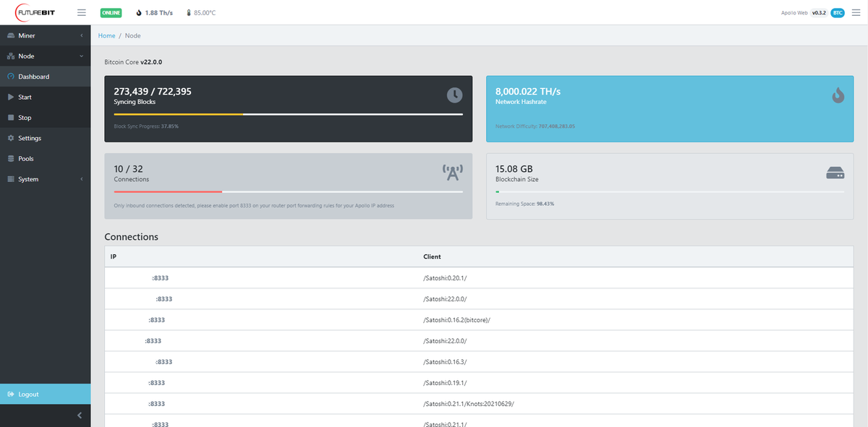The height and width of the screenshot is (427, 868).
Task: Click the Client column header
Action: [x=432, y=256]
